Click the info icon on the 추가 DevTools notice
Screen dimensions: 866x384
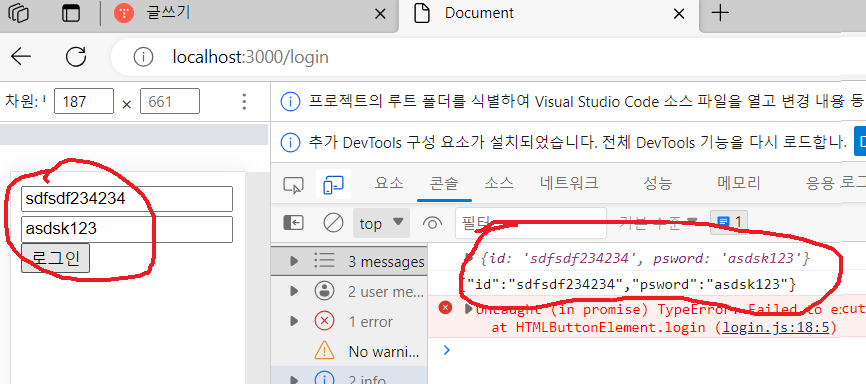click(x=290, y=143)
